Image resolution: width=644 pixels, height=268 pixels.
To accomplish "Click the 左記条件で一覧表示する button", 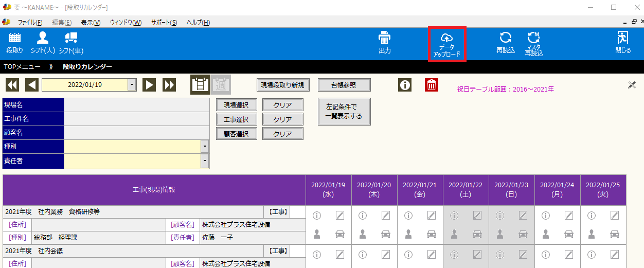I will pos(344,112).
